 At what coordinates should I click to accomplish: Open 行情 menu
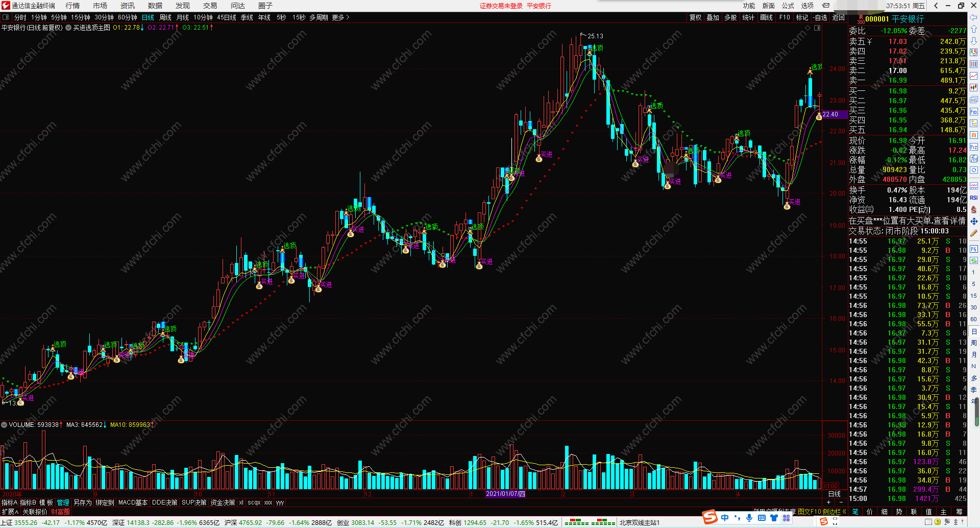(x=72, y=6)
